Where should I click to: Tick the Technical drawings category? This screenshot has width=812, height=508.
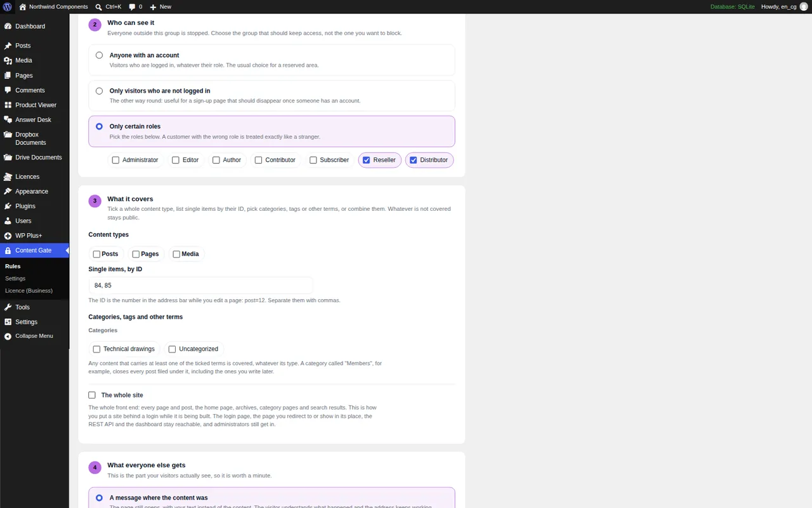pyautogui.click(x=96, y=349)
